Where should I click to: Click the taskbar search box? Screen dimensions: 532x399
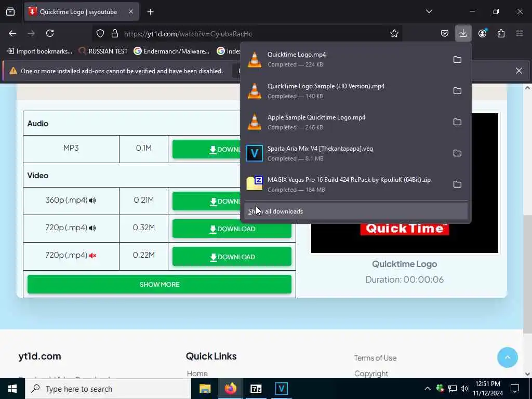coord(108,389)
